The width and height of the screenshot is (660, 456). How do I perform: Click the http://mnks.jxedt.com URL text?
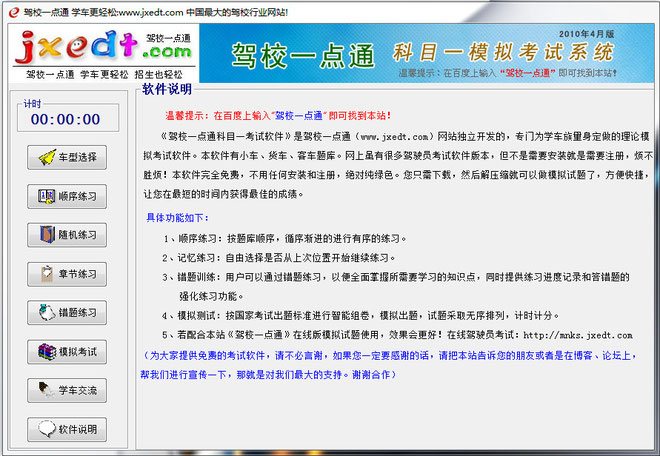coord(578,335)
